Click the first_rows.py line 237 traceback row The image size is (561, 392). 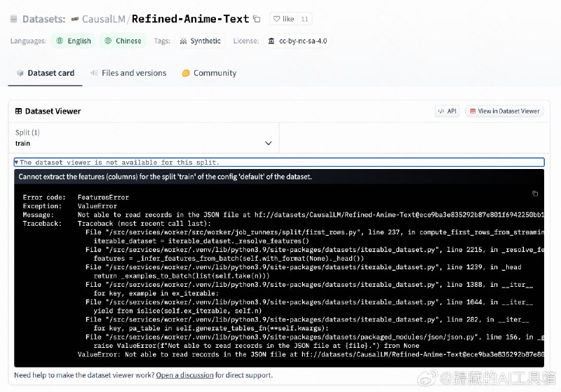315,232
